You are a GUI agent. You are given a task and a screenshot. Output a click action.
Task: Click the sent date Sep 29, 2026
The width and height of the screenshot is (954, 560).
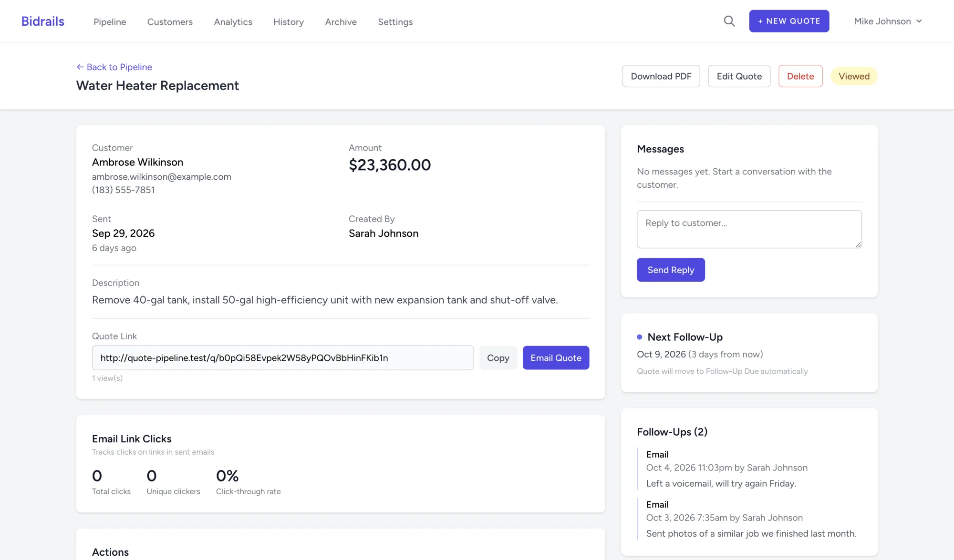[x=123, y=234]
